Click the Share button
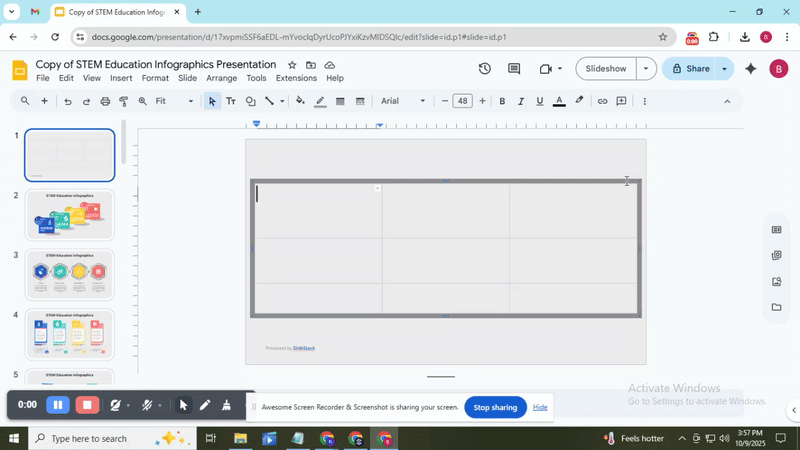 [x=691, y=69]
